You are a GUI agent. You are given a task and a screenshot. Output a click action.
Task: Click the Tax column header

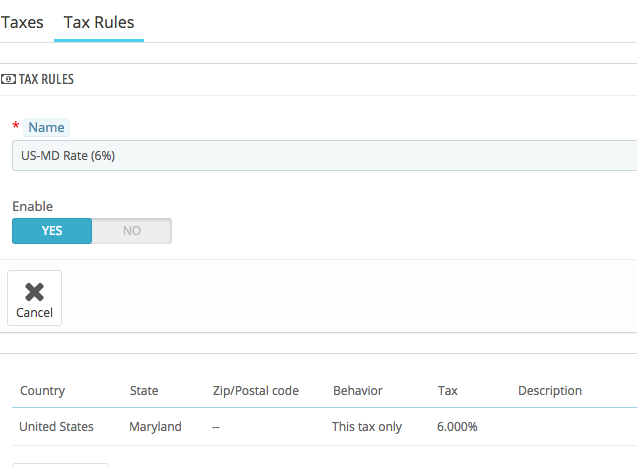tap(448, 391)
